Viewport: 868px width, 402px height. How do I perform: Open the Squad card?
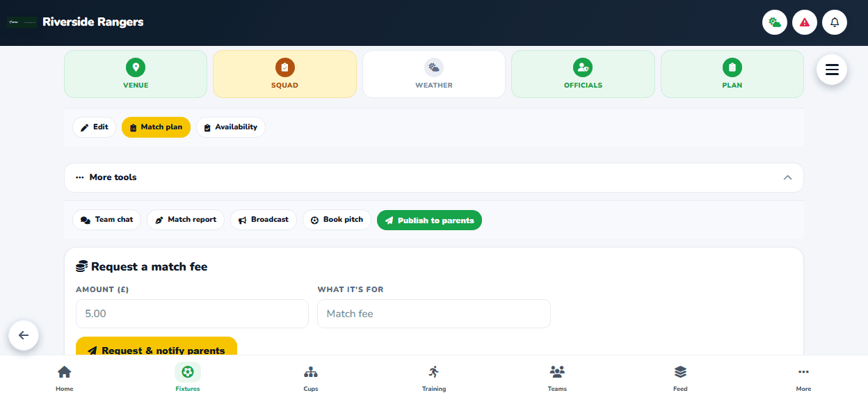coord(284,74)
